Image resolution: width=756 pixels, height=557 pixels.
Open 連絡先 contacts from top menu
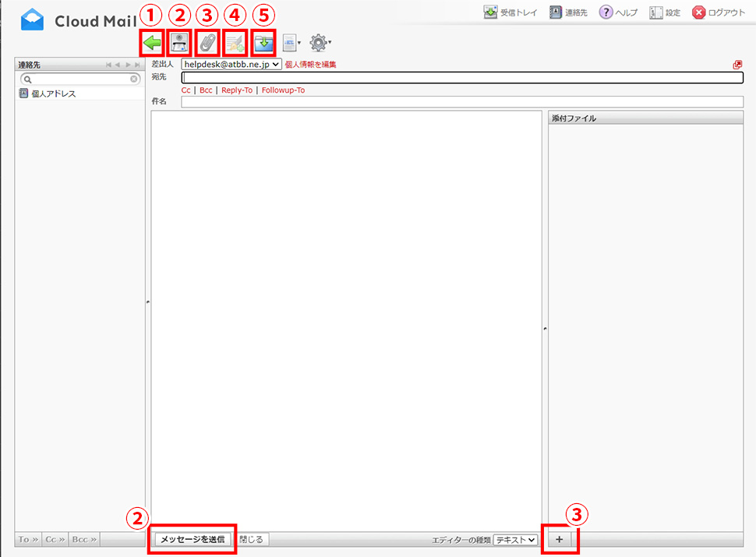pos(569,12)
